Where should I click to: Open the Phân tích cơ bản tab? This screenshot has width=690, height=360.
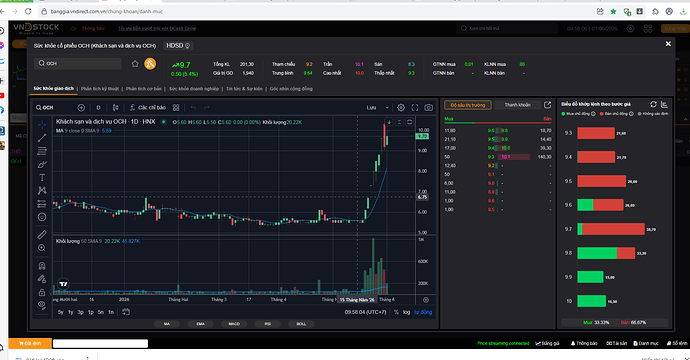pyautogui.click(x=144, y=88)
